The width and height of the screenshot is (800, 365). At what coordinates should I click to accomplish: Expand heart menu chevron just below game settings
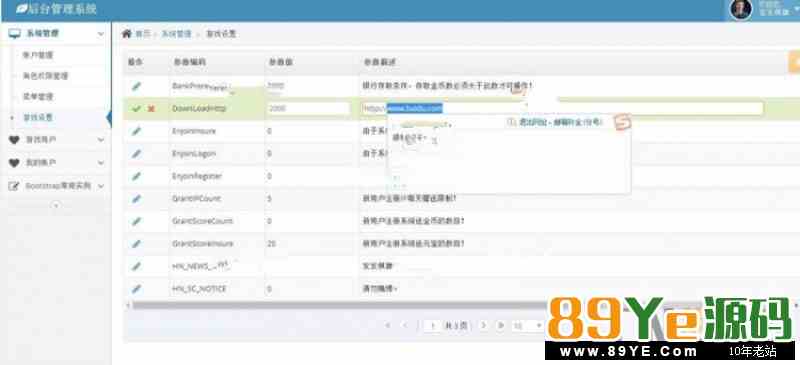click(101, 140)
